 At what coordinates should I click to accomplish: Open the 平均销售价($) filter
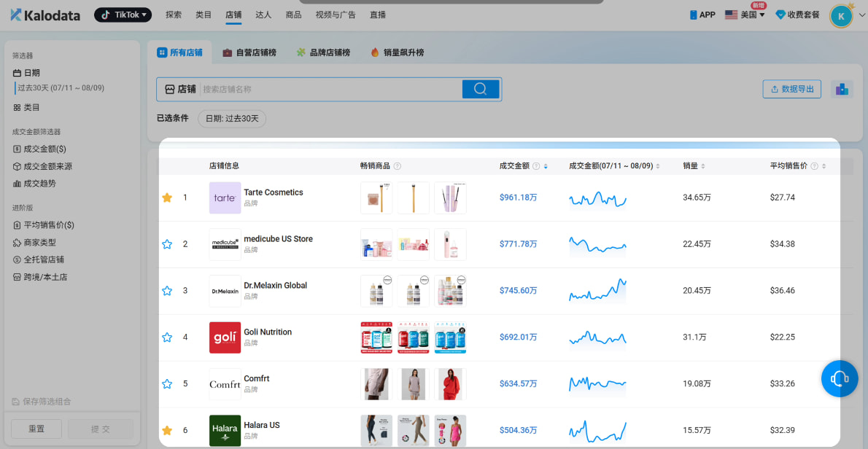[43, 225]
